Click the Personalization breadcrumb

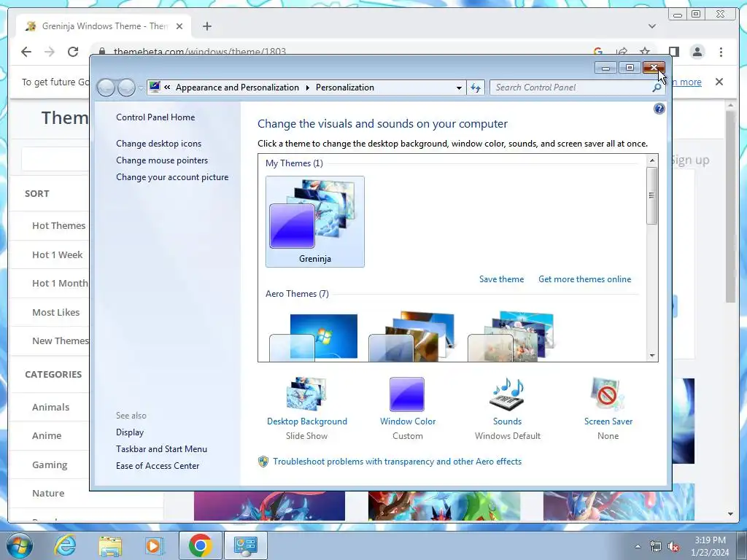click(x=345, y=87)
